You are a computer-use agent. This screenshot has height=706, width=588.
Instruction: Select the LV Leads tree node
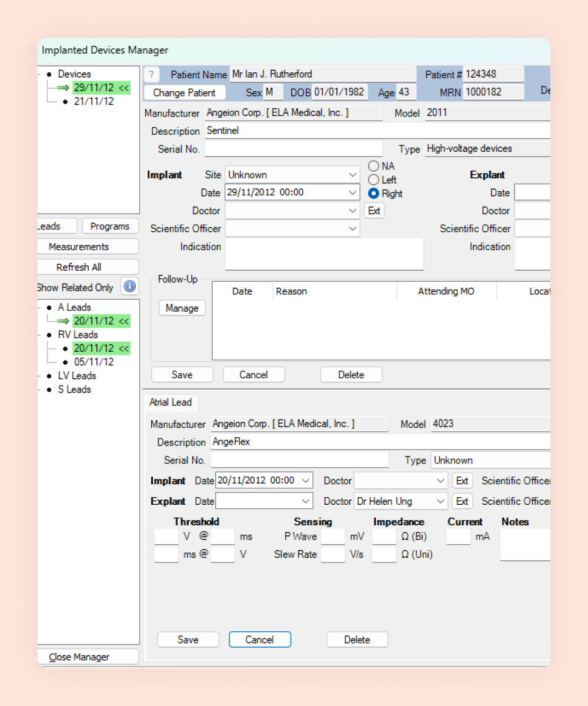(77, 375)
